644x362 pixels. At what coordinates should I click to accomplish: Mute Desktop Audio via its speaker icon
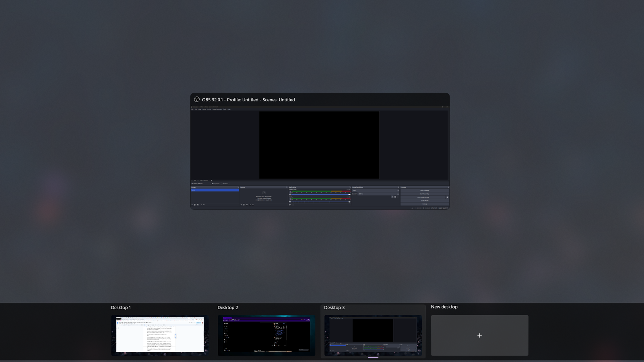[x=290, y=195]
